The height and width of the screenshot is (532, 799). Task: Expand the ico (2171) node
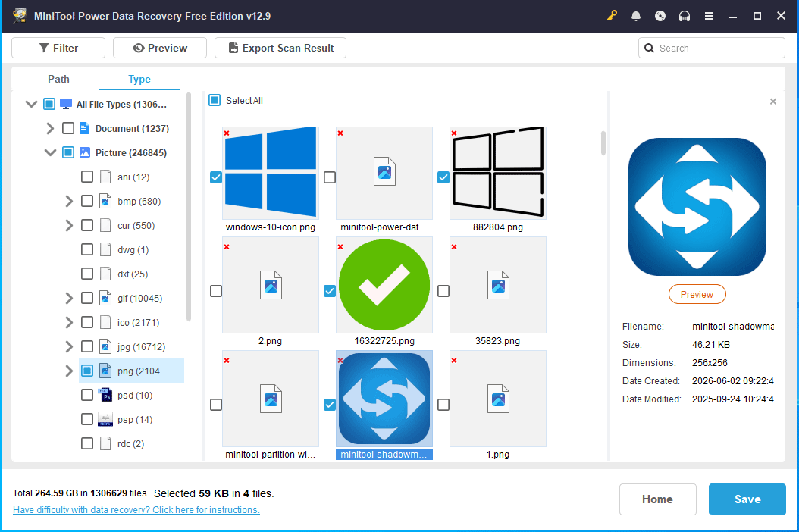point(69,323)
